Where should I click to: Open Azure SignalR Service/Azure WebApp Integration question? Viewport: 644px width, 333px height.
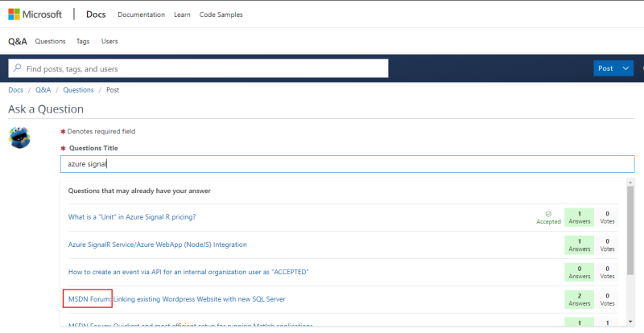[157, 245]
